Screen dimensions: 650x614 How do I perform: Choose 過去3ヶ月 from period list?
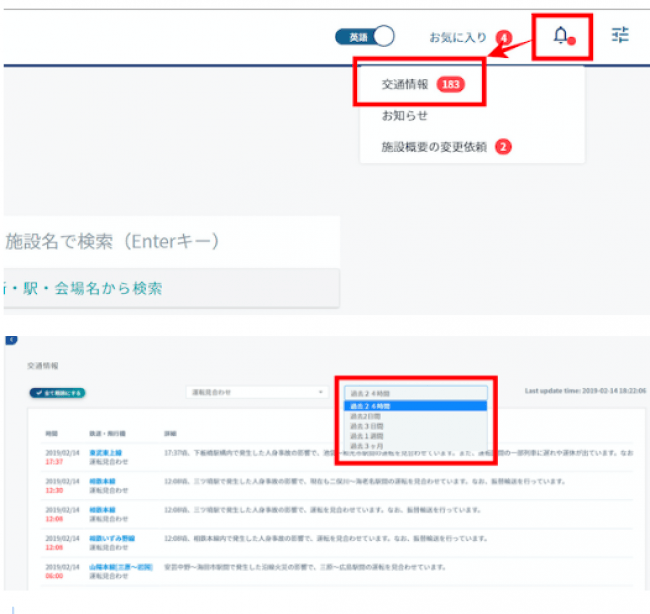pos(416,446)
